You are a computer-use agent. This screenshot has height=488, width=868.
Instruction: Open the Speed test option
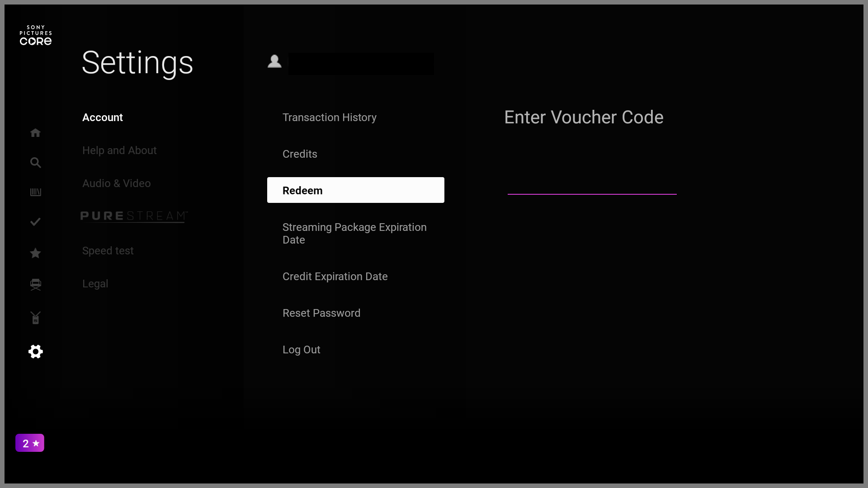[x=108, y=251]
